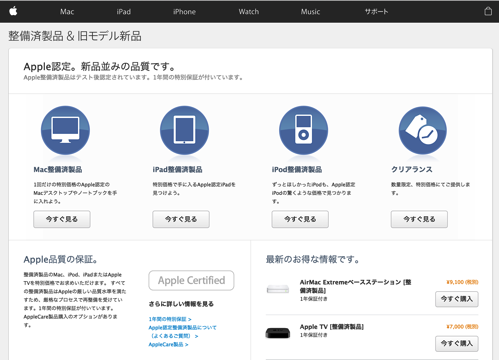
Task: Open the AppleCare製品 link
Action: (x=168, y=344)
